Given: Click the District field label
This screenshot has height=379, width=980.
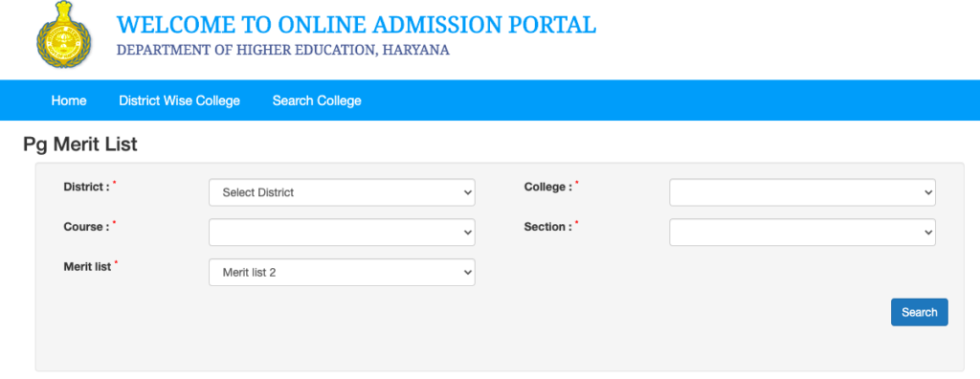Looking at the screenshot, I should pyautogui.click(x=87, y=187).
